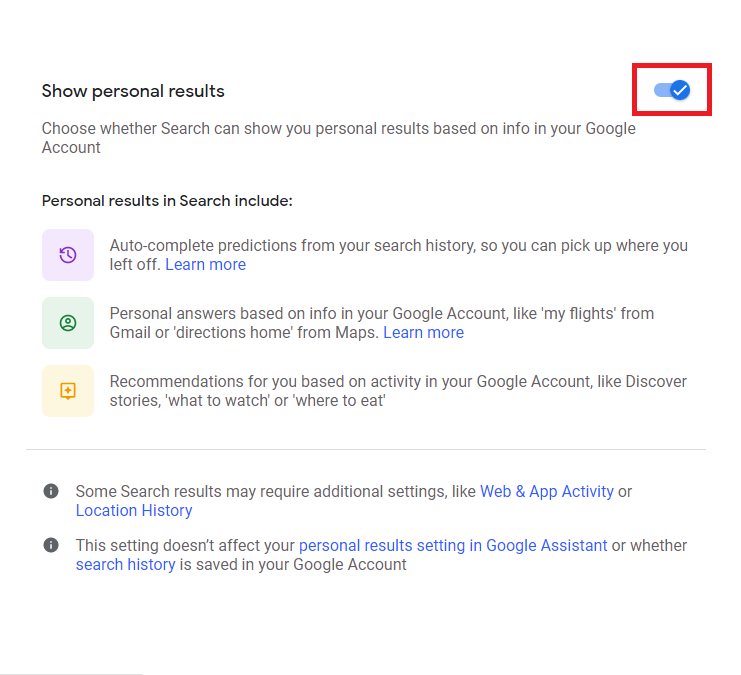Follow the search history link
This screenshot has height=675, width=741.
point(125,565)
